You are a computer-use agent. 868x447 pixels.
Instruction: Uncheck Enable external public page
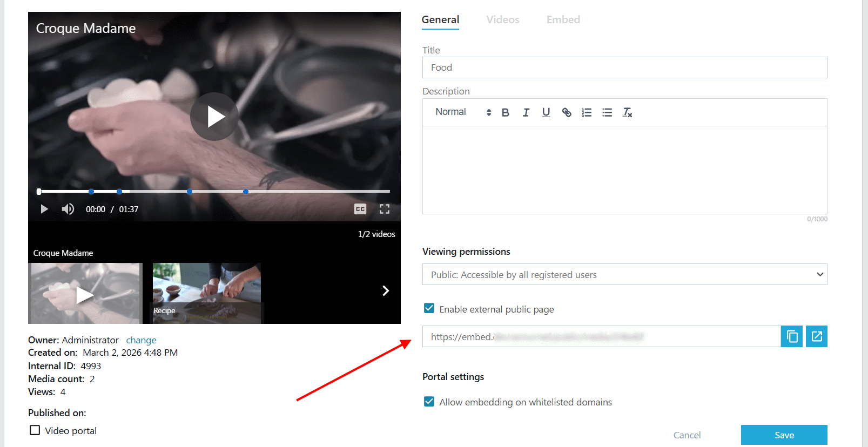click(x=429, y=308)
